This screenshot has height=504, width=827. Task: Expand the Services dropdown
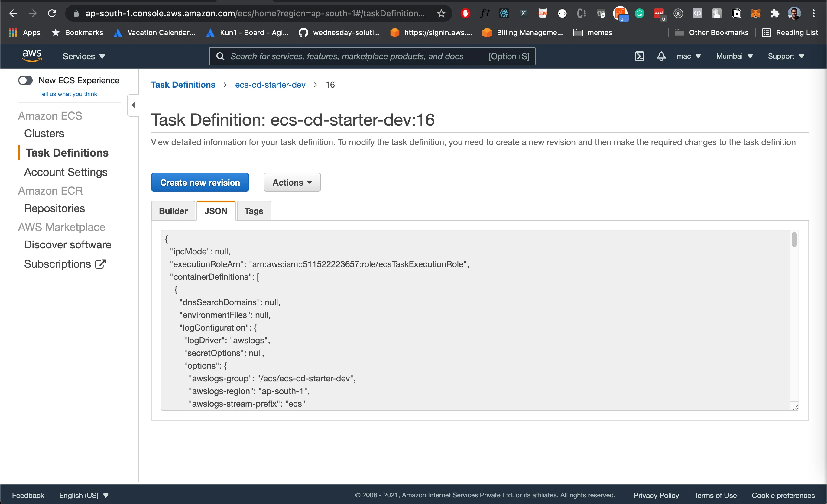tap(84, 56)
